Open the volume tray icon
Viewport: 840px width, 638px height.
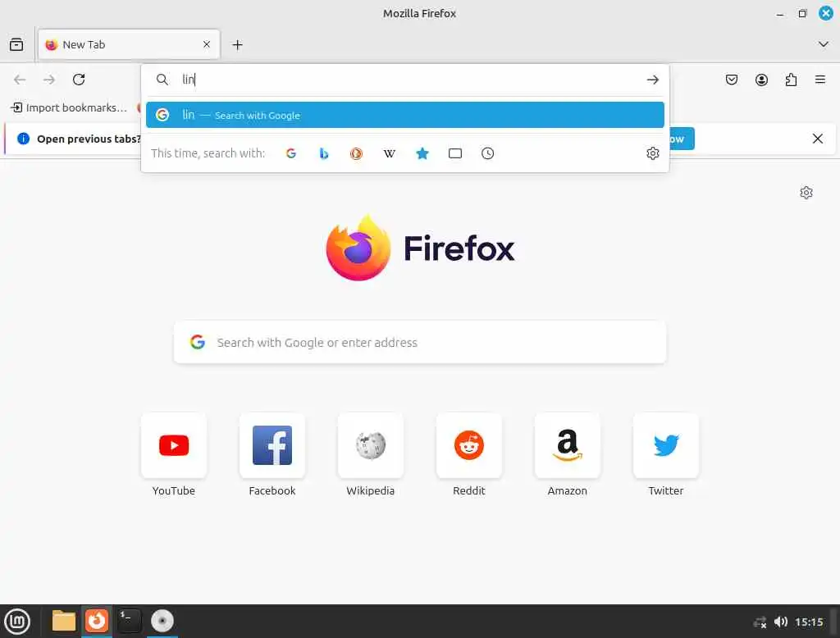pos(781,622)
